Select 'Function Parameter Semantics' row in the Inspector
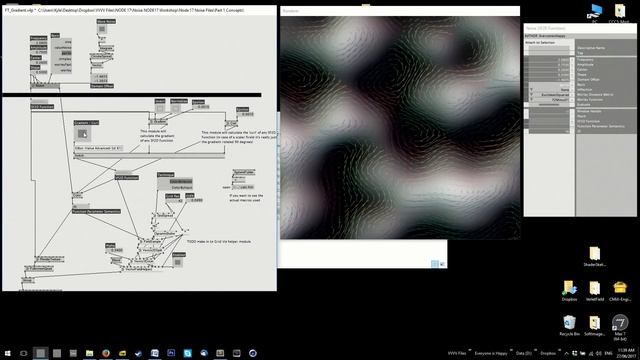 click(x=606, y=126)
